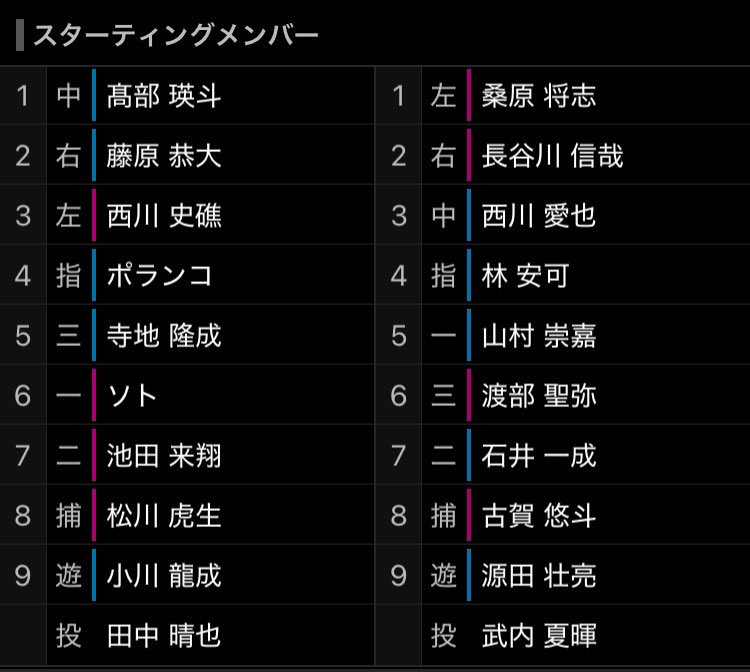Viewport: 750px width, 672px height.
Task: Open 藤原 恭大 player profile
Action: (164, 156)
